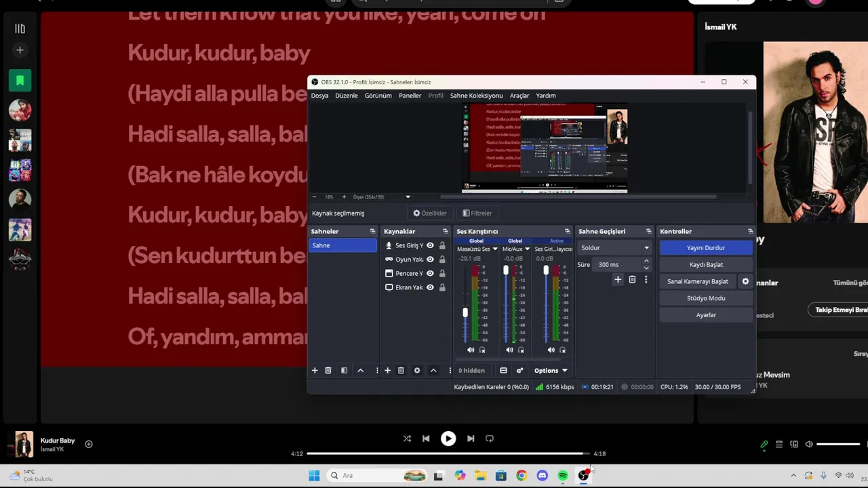This screenshot has width=868, height=488.
Task: Open Chrome from the taskbar
Action: pyautogui.click(x=521, y=476)
